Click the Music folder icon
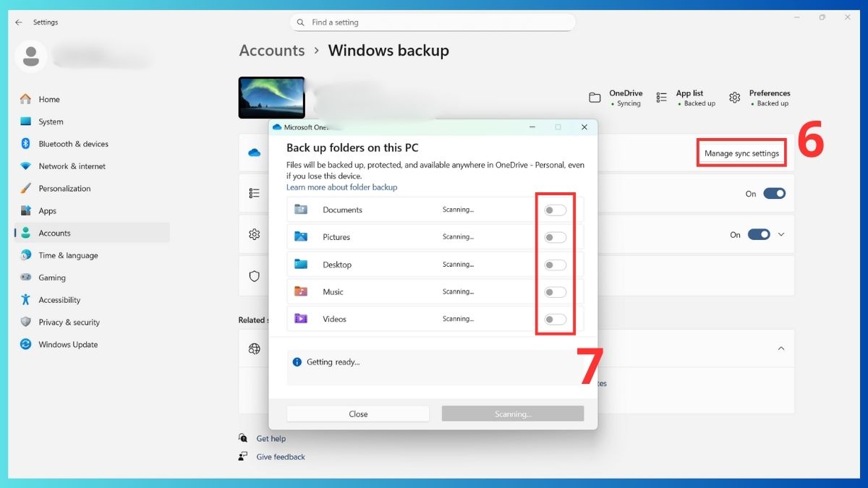The height and width of the screenshot is (488, 868). pos(301,291)
